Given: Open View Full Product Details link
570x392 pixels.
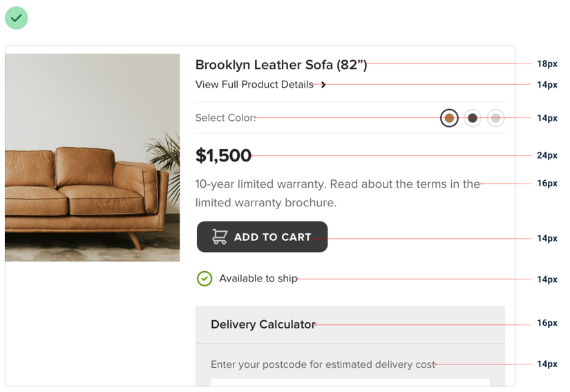Looking at the screenshot, I should coord(254,85).
